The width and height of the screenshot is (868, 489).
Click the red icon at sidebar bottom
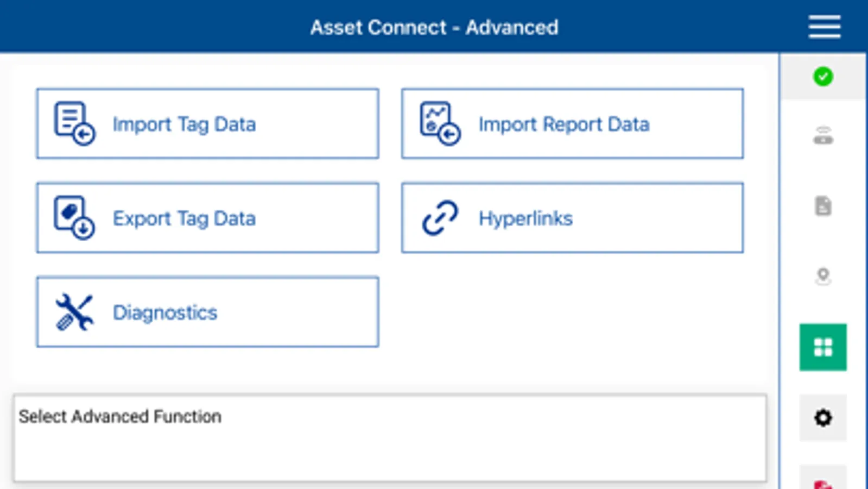click(x=823, y=480)
